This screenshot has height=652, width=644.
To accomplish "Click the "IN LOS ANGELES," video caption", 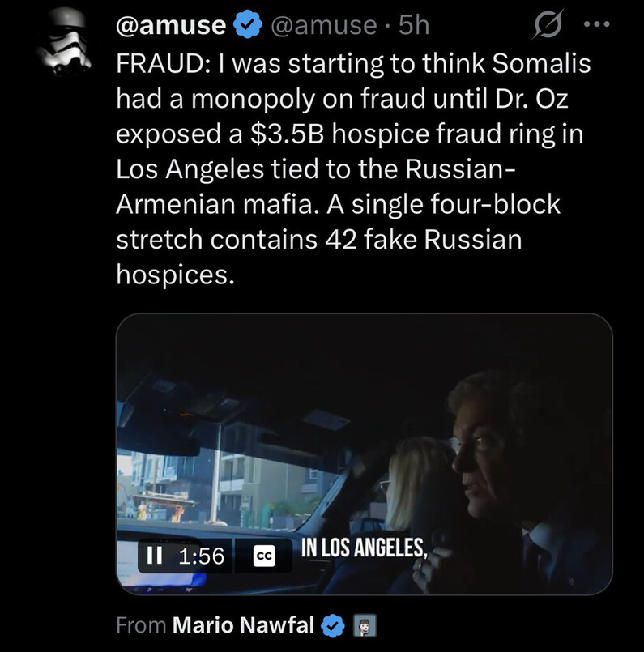I will 364,547.
